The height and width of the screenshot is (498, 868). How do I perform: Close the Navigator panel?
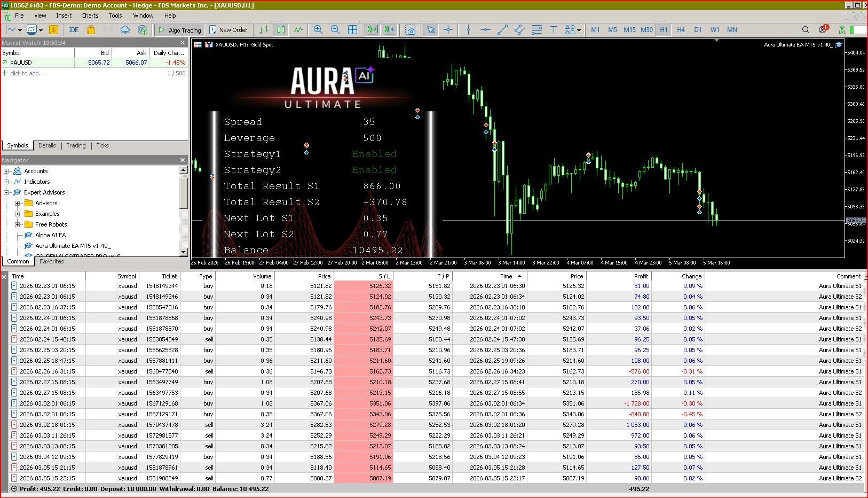click(x=183, y=160)
